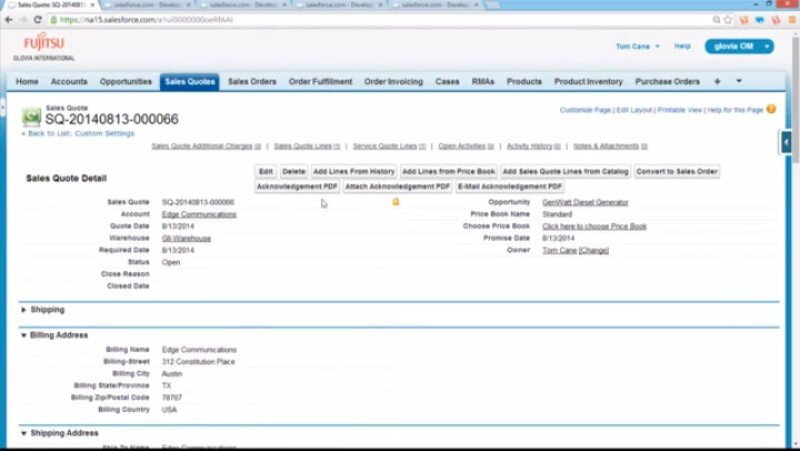
Task: Click the lock icon beside Sales Quote
Action: pos(395,202)
